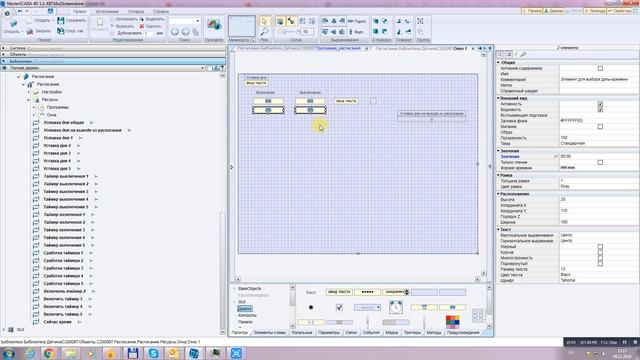Screen dimensions: 640x360
Task: Toggle Активное содержимое checkbox
Action: [600, 68]
